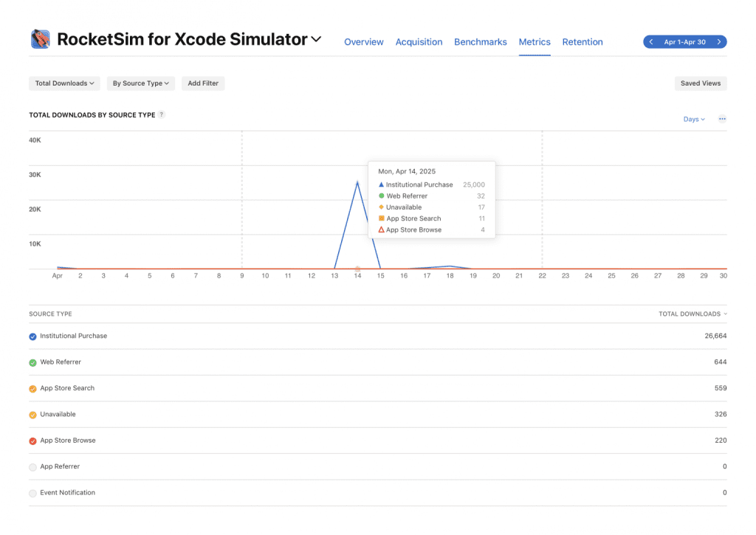Click App Store Browse total 220

click(x=721, y=440)
